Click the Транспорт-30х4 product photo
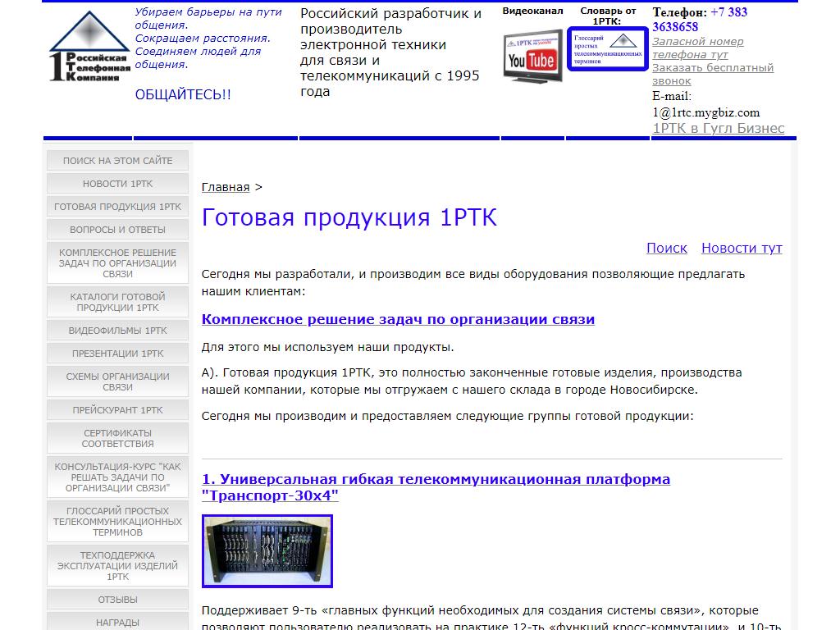The image size is (840, 630). pyautogui.click(x=267, y=551)
